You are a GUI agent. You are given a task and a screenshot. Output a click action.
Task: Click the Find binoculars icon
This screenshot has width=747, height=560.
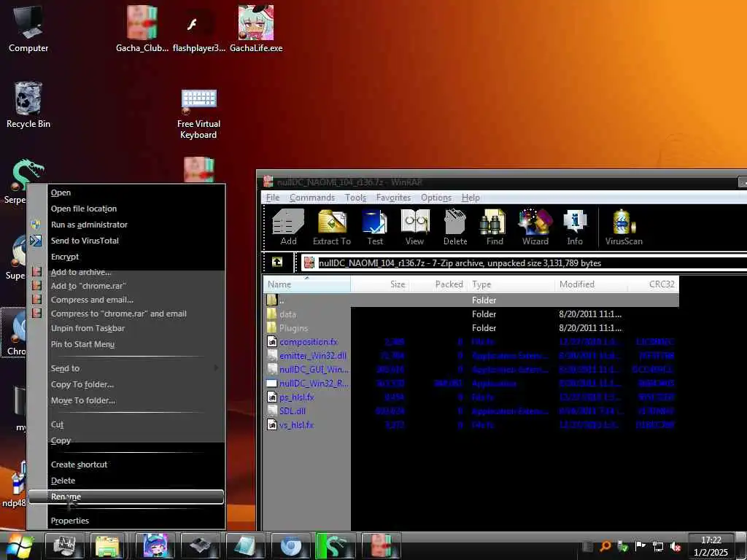tap(495, 227)
